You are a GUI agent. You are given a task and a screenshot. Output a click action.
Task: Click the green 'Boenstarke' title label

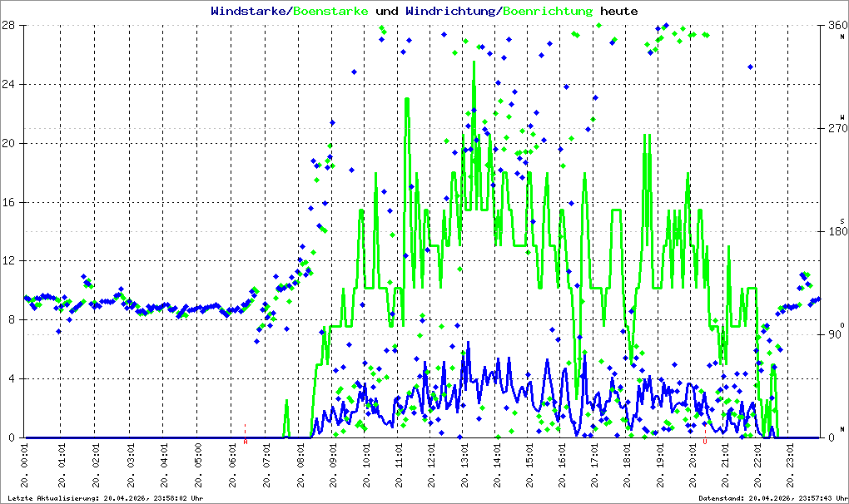[330, 11]
